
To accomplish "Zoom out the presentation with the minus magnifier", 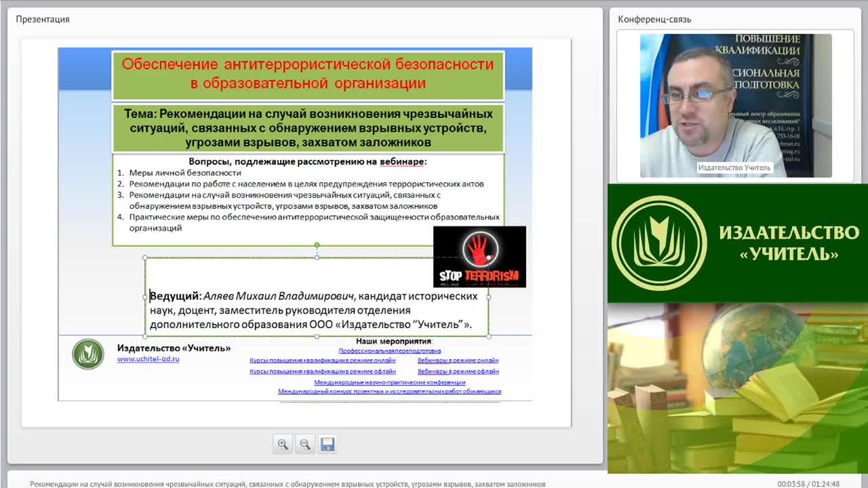I will coord(305,444).
